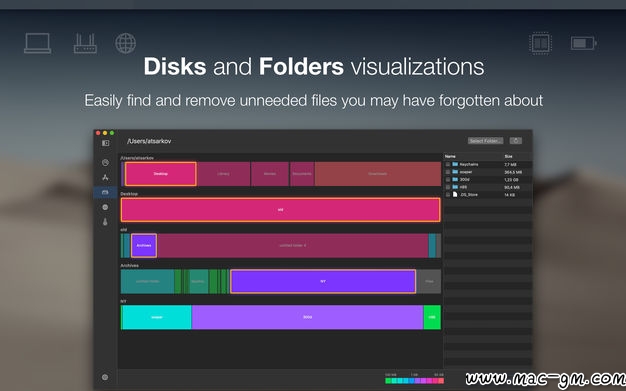Open the applications icon in sidebar
Image resolution: width=626 pixels, height=391 pixels.
(105, 177)
